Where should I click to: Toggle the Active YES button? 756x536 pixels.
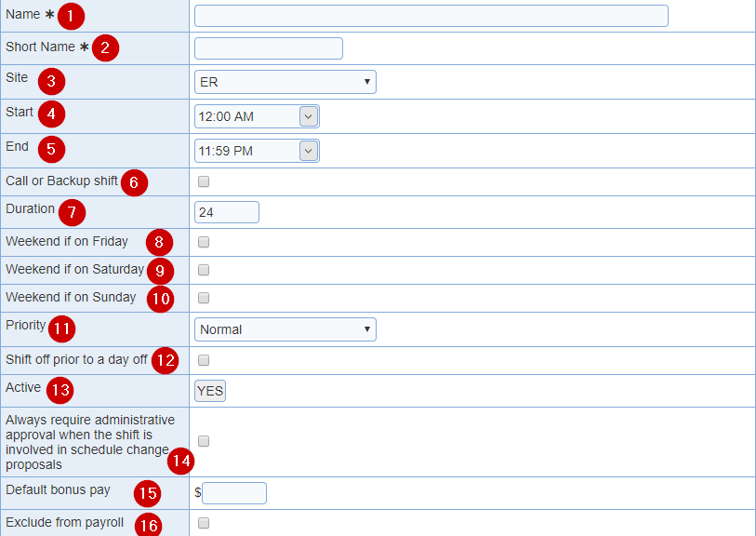210,391
